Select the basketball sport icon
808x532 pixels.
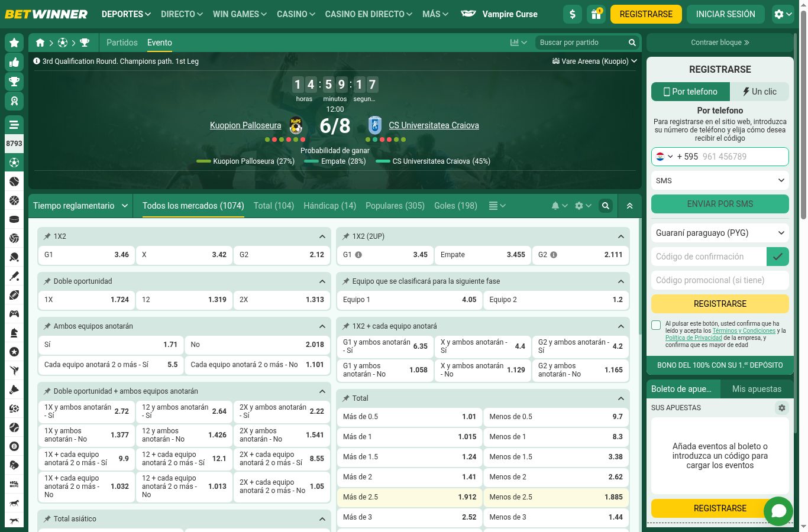click(14, 200)
